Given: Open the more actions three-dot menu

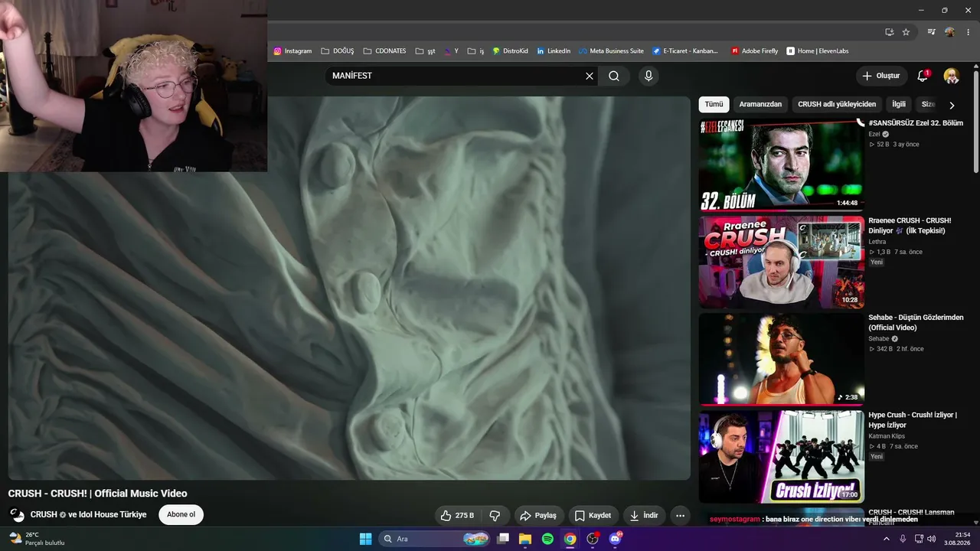Looking at the screenshot, I should click(x=680, y=516).
